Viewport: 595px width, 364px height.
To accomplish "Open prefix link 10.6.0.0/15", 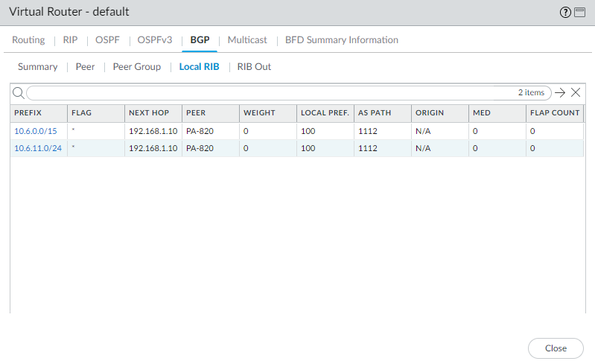I will click(x=36, y=130).
